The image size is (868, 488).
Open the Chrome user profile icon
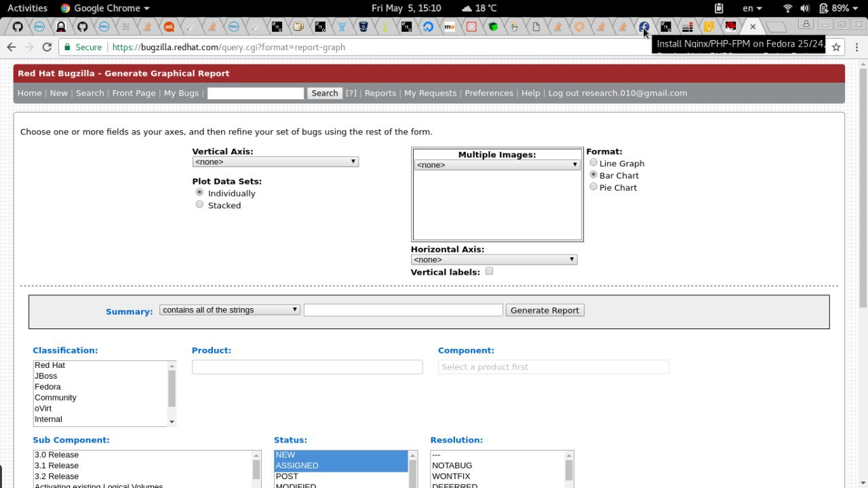point(806,24)
